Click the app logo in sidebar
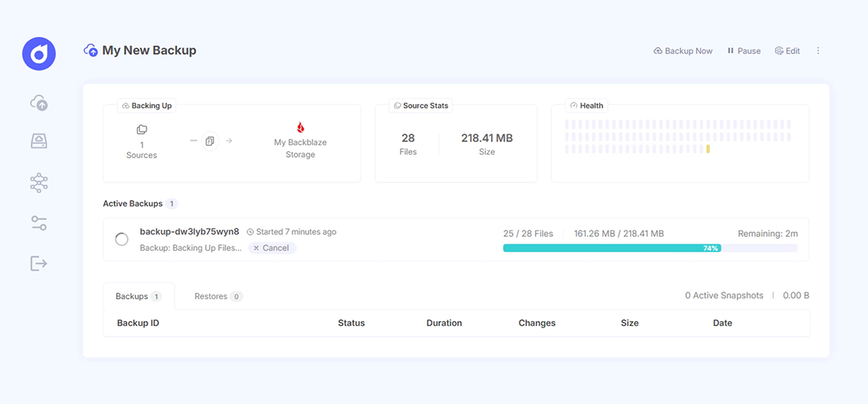 (39, 53)
